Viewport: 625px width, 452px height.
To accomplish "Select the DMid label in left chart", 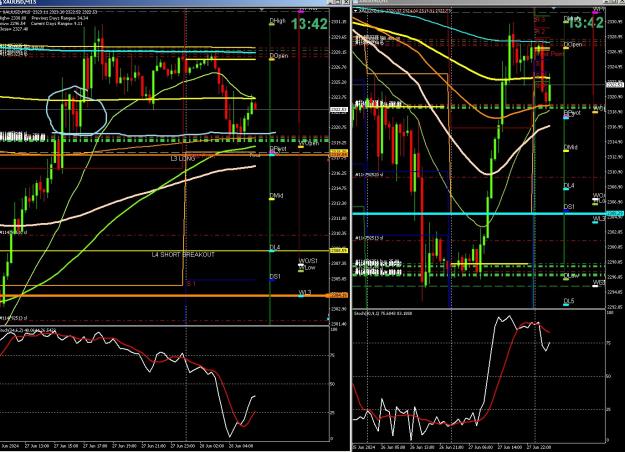I will click(276, 196).
